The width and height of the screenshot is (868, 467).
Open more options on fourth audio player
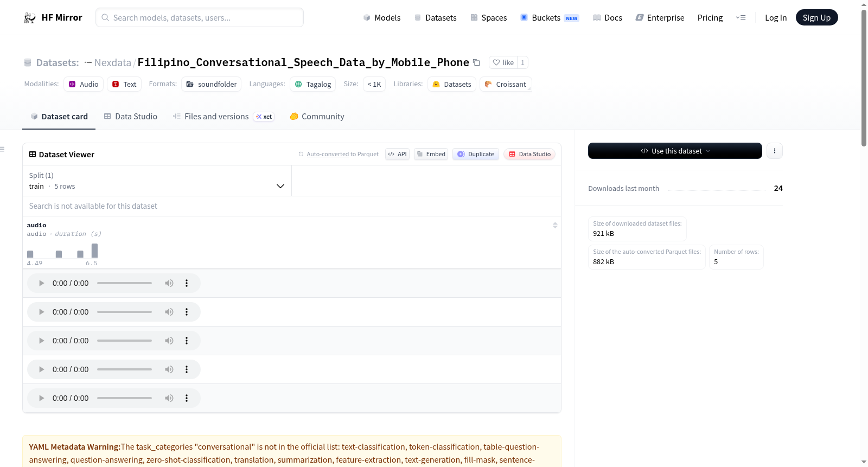tap(187, 369)
